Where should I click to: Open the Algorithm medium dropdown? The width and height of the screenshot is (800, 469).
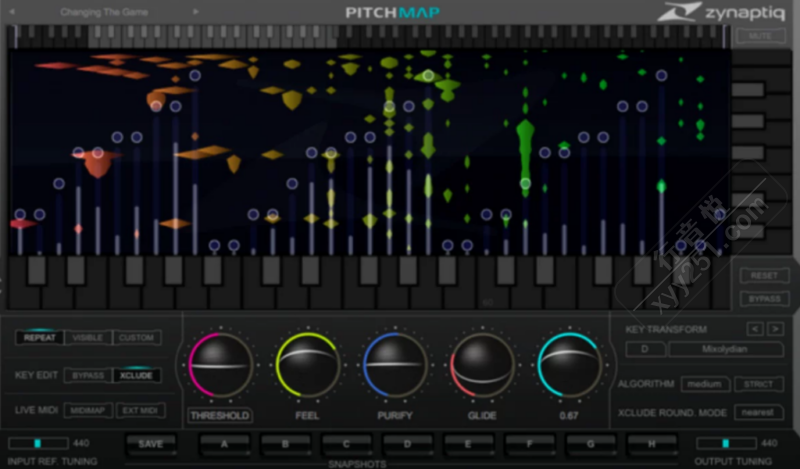coord(705,384)
